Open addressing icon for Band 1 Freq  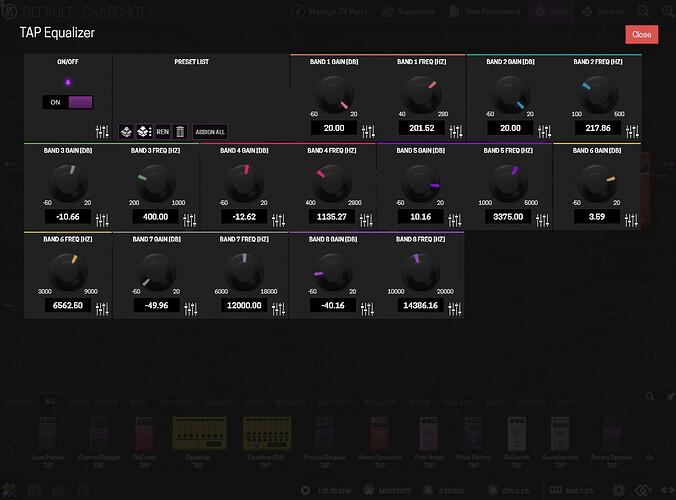coord(456,131)
